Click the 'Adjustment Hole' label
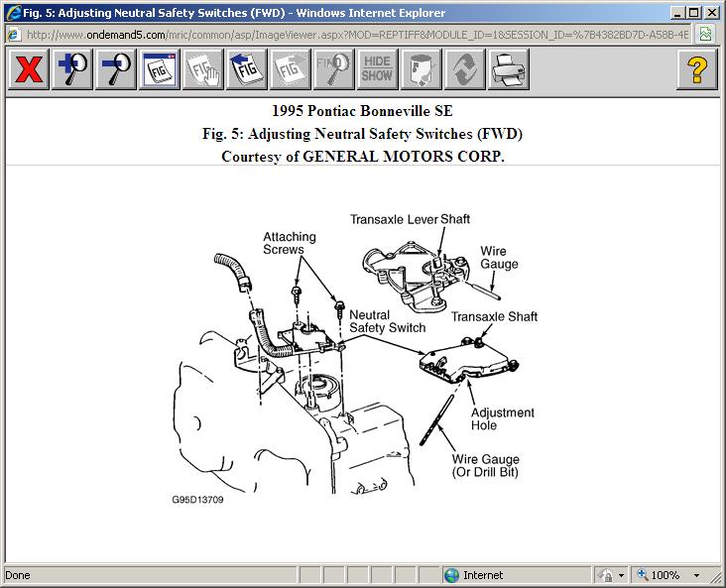Image resolution: width=726 pixels, height=588 pixels. (x=503, y=419)
